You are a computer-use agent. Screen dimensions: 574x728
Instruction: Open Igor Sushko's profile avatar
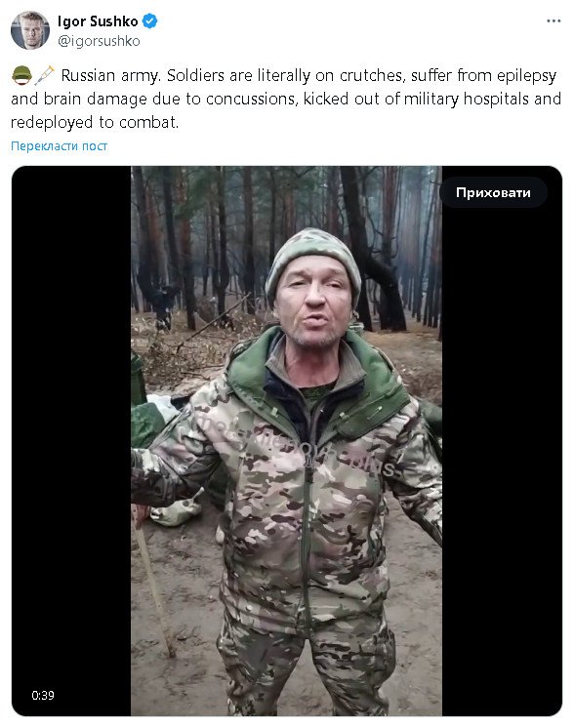click(30, 30)
